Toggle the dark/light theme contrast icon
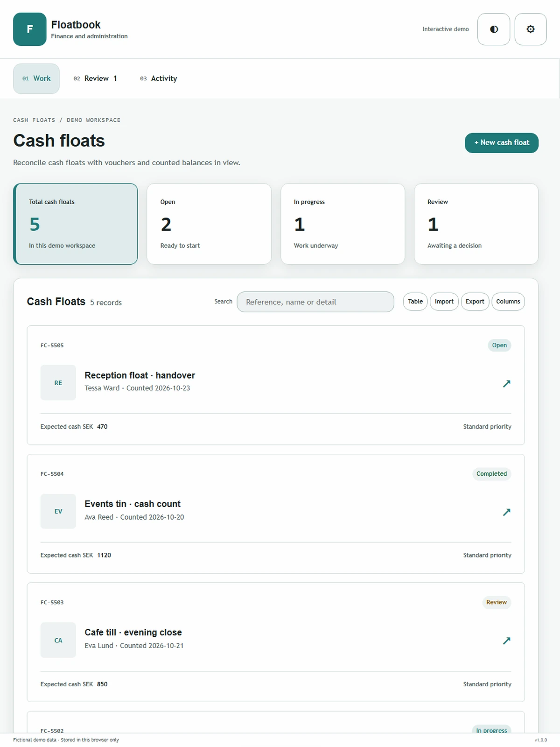This screenshot has height=747, width=560. point(494,29)
